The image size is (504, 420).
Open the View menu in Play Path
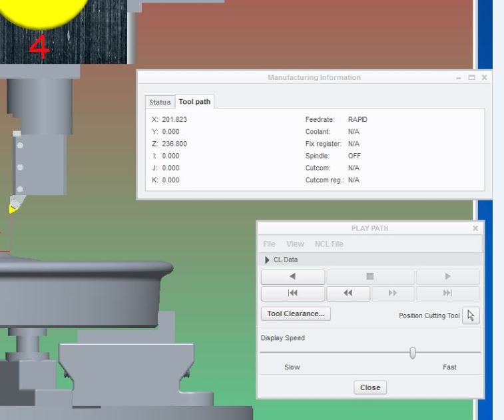295,244
